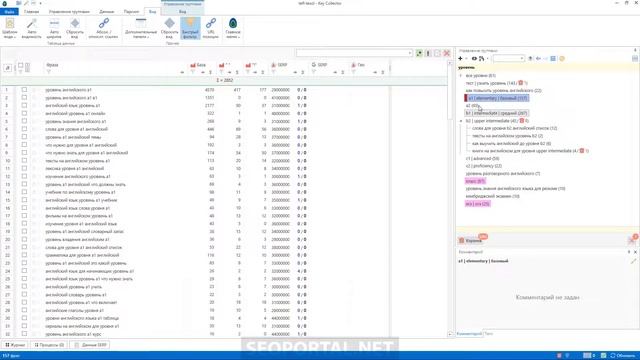Screen dimensions: 640x360
Task: Check the checkbox in row 5
Action: click(x=24, y=121)
